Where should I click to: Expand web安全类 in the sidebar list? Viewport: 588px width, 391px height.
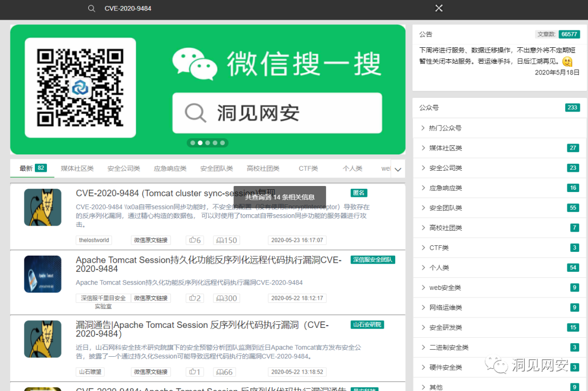(x=499, y=288)
